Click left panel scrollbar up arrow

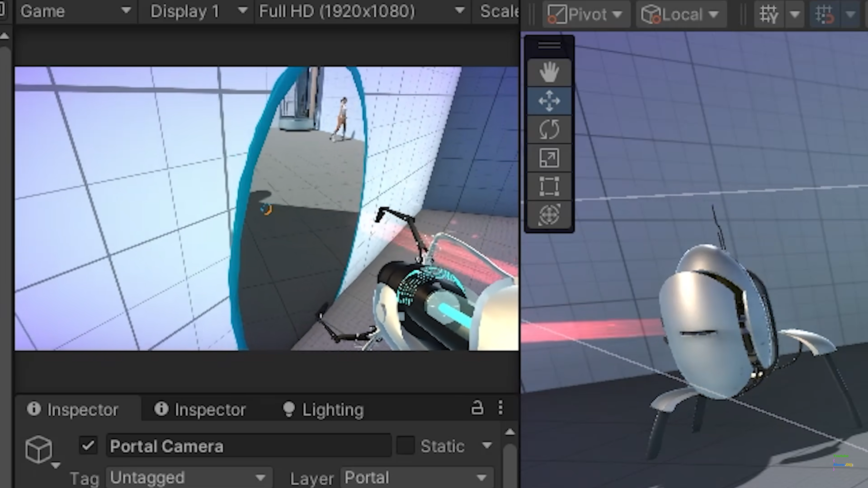point(5,36)
